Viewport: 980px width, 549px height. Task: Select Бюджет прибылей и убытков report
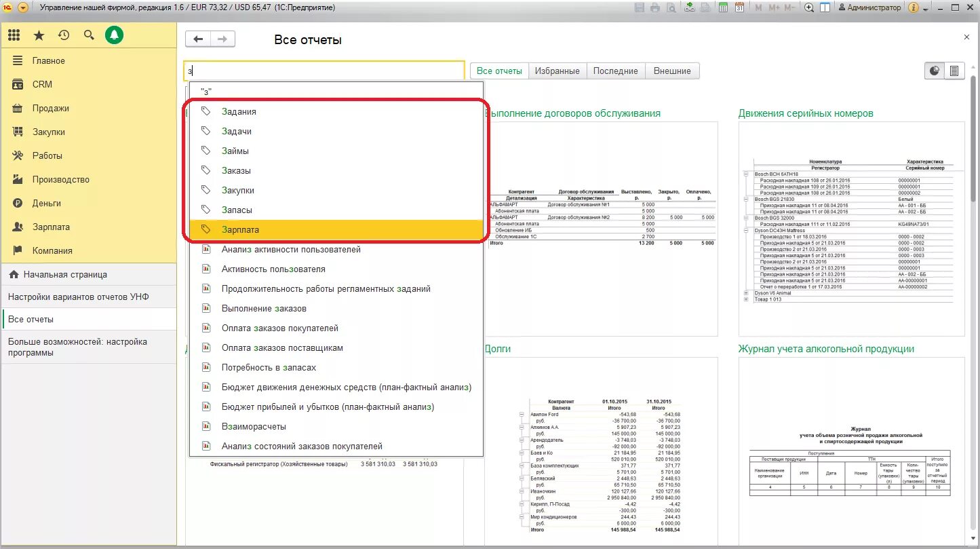click(336, 406)
